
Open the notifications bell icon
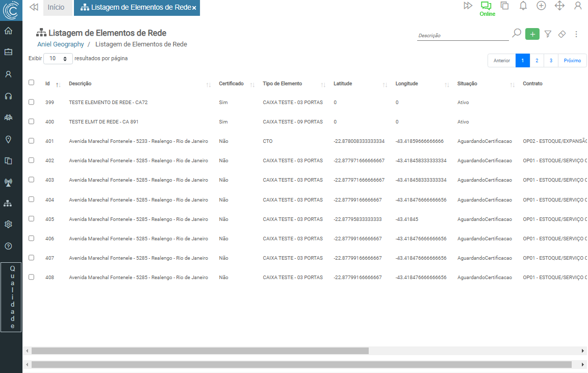pyautogui.click(x=523, y=6)
